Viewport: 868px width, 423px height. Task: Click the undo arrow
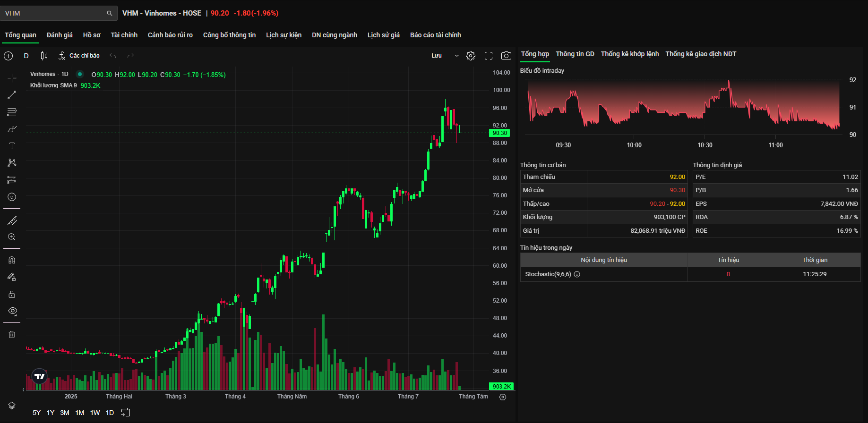(x=113, y=56)
